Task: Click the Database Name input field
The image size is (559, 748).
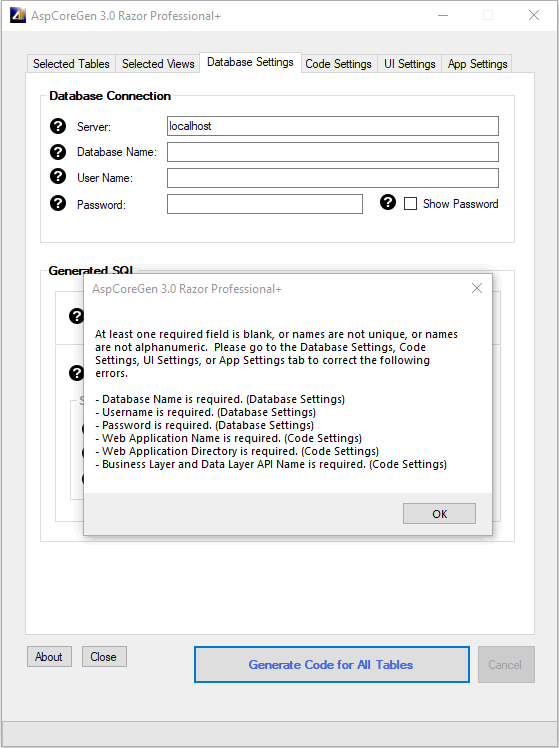Action: [x=332, y=152]
